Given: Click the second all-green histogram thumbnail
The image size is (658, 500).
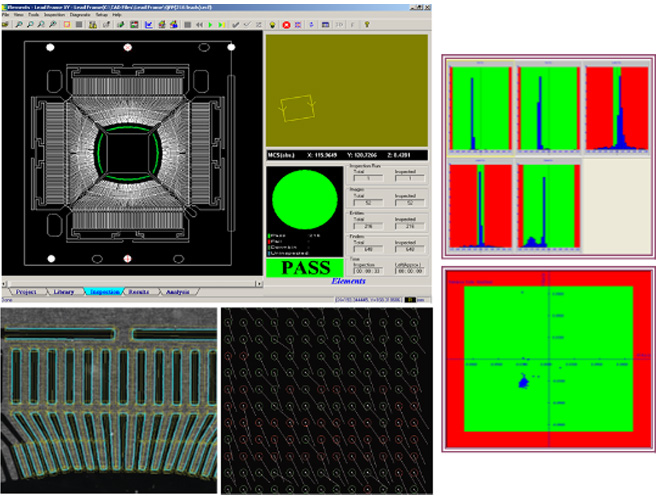Looking at the screenshot, I should coord(548,108).
